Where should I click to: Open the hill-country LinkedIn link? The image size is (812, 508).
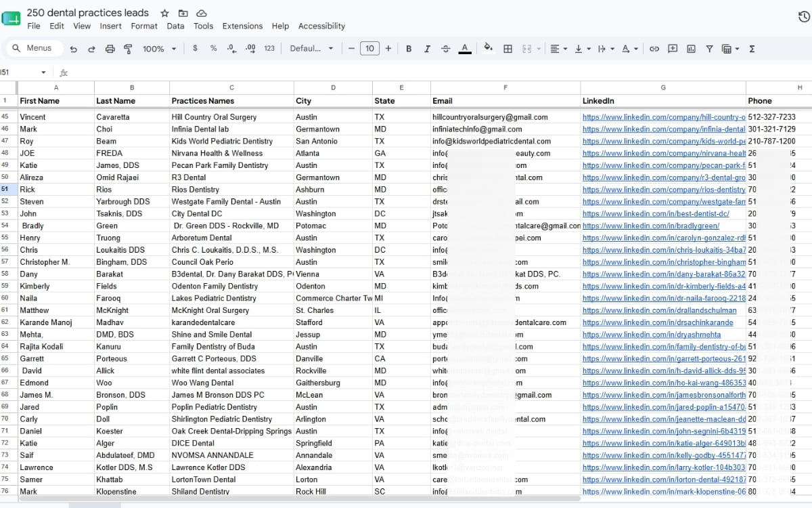664,117
